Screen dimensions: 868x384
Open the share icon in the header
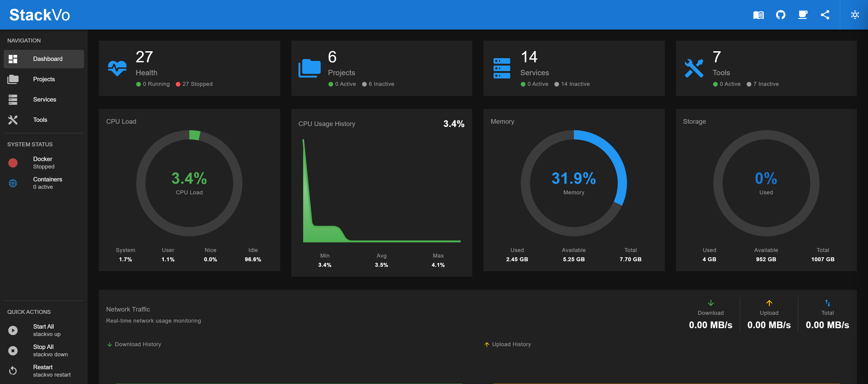click(x=825, y=15)
